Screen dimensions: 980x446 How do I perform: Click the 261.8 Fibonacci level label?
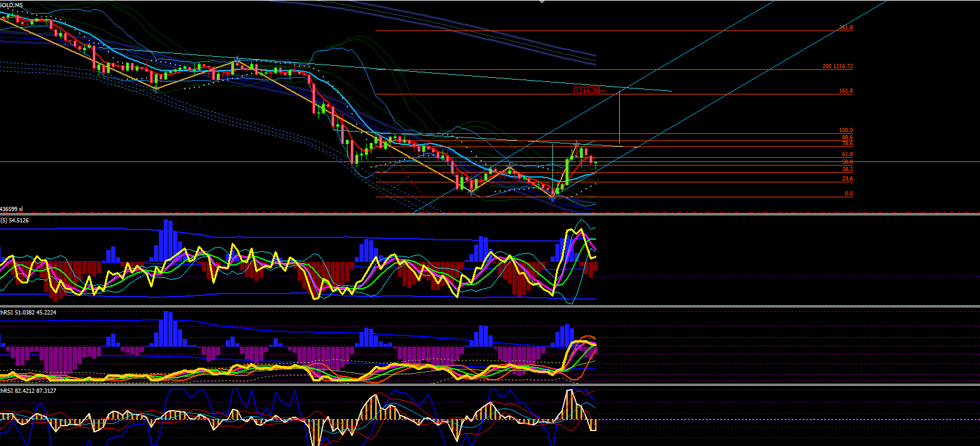[846, 28]
